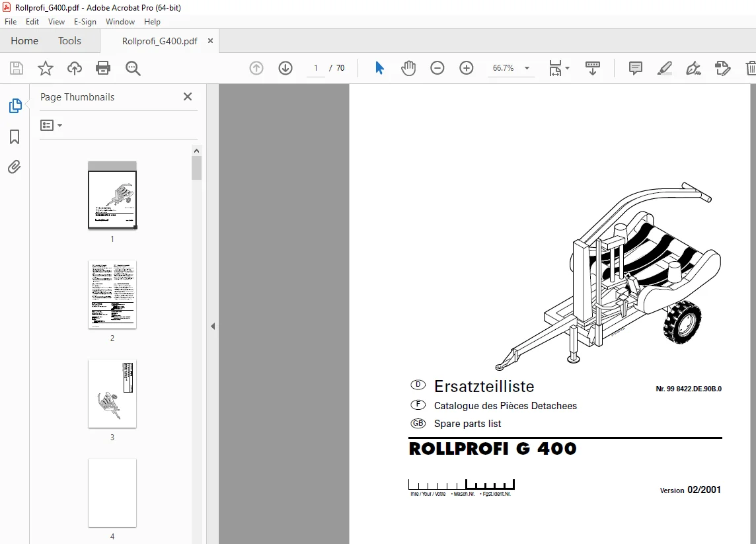
Task: Click the Delete trash icon in toolbar
Action: pos(751,68)
